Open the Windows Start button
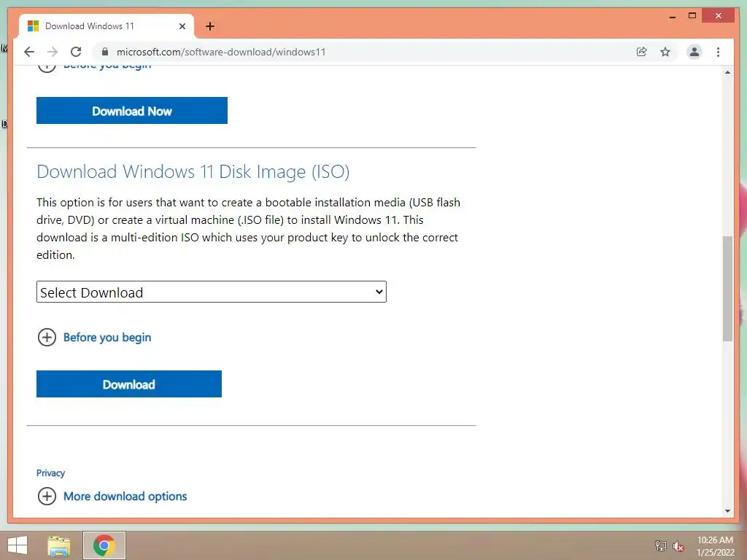This screenshot has height=560, width=747. 18,545
